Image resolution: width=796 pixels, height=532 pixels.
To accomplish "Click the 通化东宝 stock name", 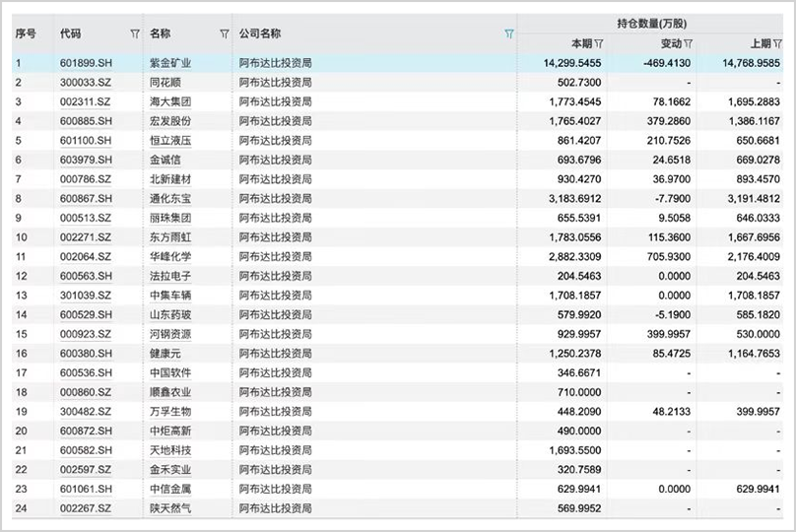I will (x=170, y=198).
